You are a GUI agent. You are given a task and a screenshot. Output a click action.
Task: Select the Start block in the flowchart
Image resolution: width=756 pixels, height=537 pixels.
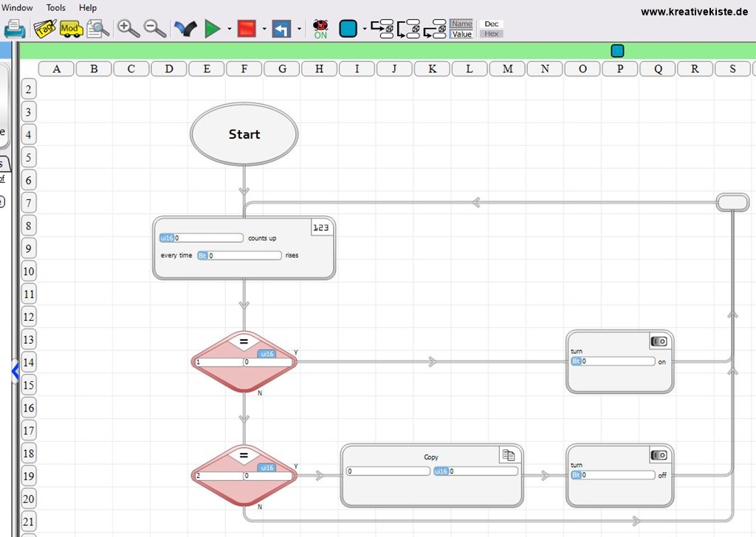coord(244,134)
